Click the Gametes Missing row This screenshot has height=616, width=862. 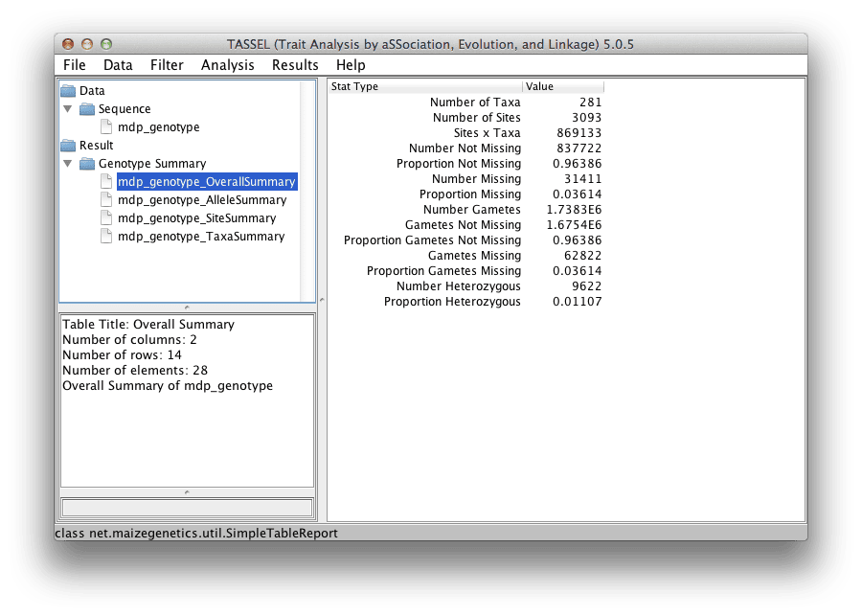465,256
